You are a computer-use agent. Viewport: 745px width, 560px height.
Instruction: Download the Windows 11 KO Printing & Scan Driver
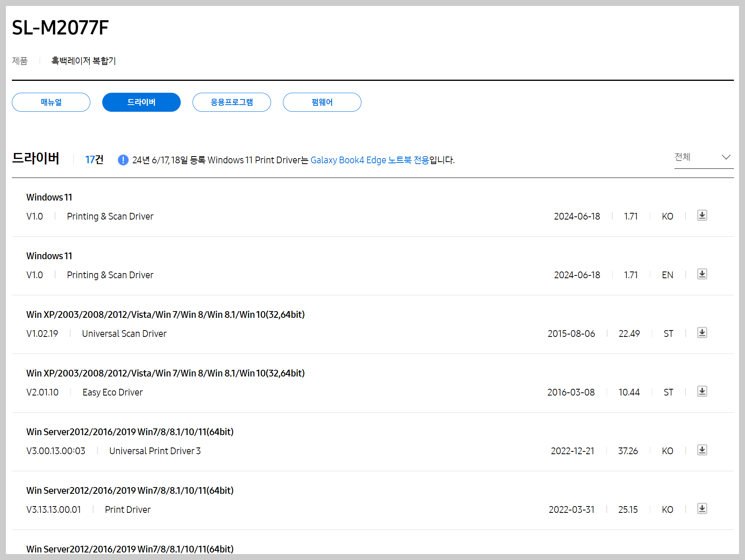pos(702,215)
